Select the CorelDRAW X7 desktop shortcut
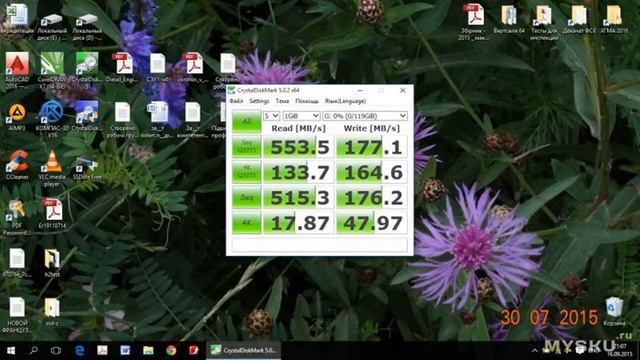640x360 pixels. (x=52, y=70)
